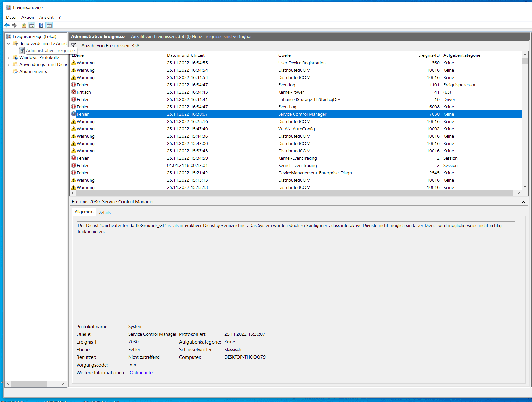Click the event description text box
532x402 pixels.
[x=296, y=270]
